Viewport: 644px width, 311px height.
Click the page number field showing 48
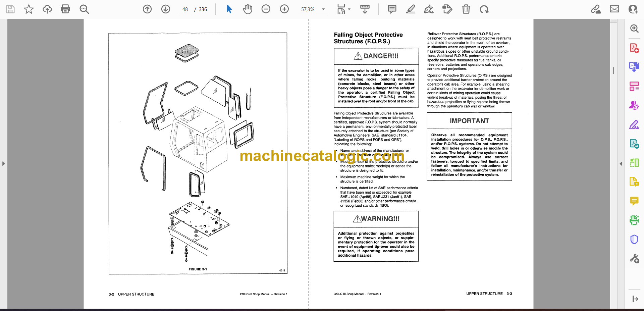[185, 9]
